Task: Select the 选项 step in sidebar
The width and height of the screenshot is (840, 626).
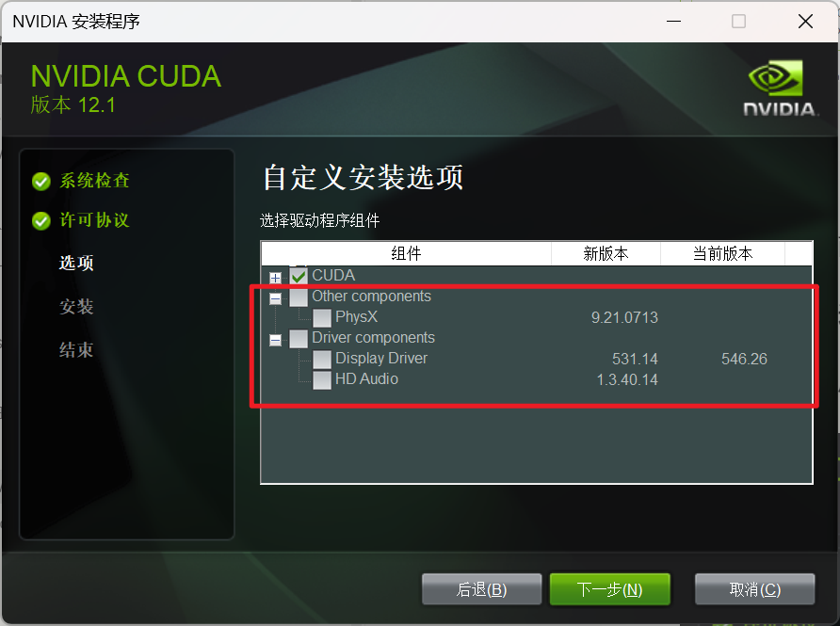Action: (x=76, y=263)
